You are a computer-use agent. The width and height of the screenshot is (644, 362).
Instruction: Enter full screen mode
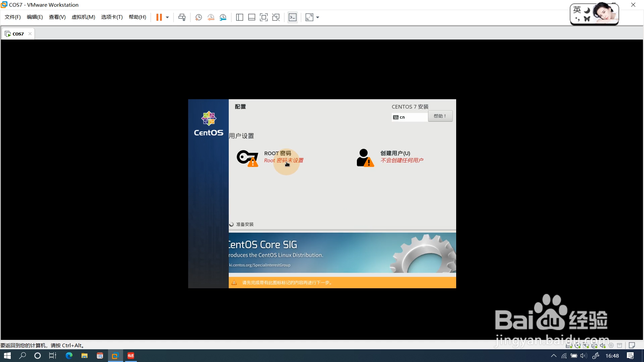264,17
